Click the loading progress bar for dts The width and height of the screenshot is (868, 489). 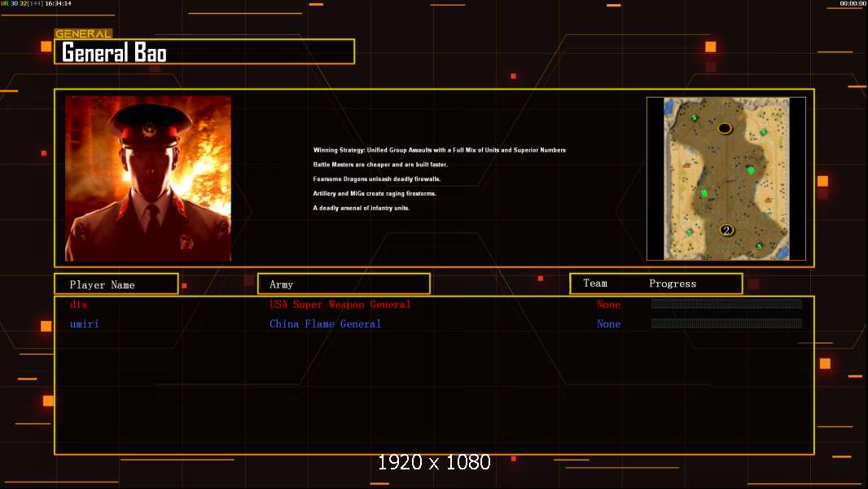(726, 303)
